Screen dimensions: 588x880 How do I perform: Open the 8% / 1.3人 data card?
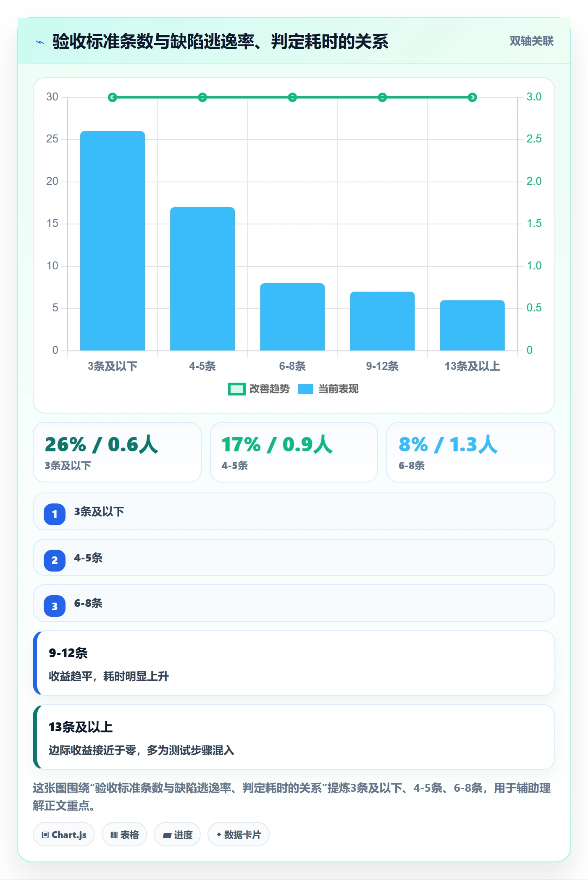[x=471, y=452]
